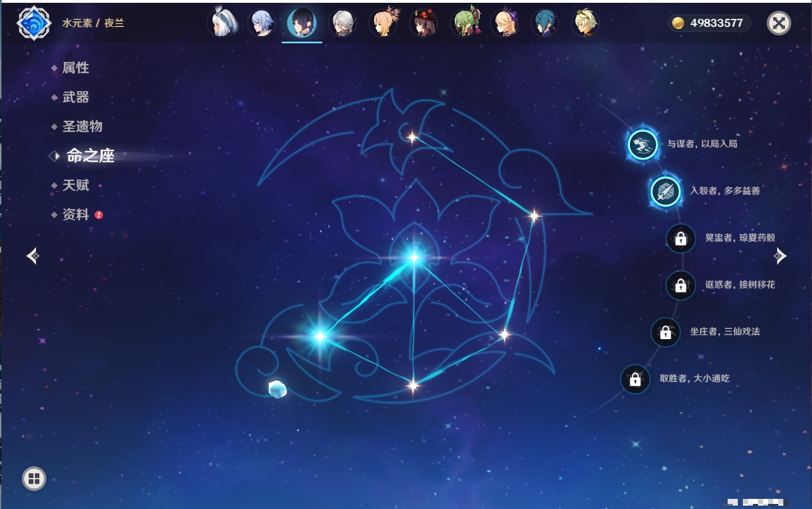Click the locked 晃盅者 constellation icon
The image size is (812, 509).
(680, 238)
